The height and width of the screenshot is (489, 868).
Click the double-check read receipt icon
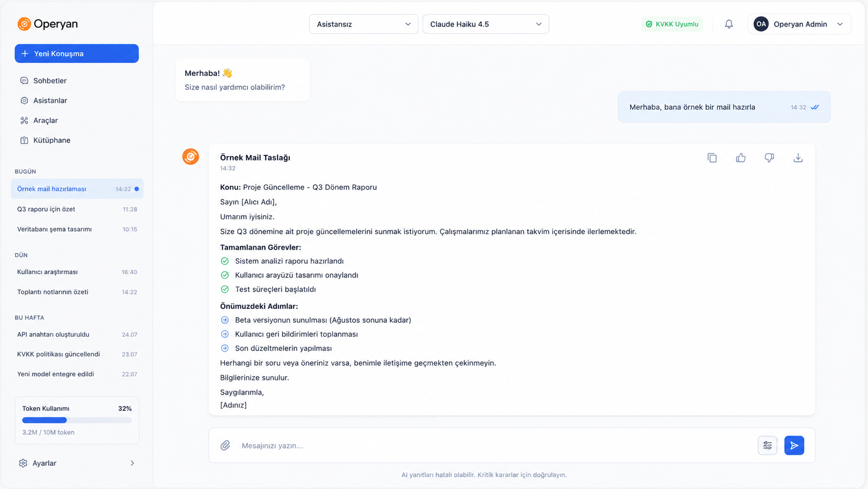[x=815, y=107]
